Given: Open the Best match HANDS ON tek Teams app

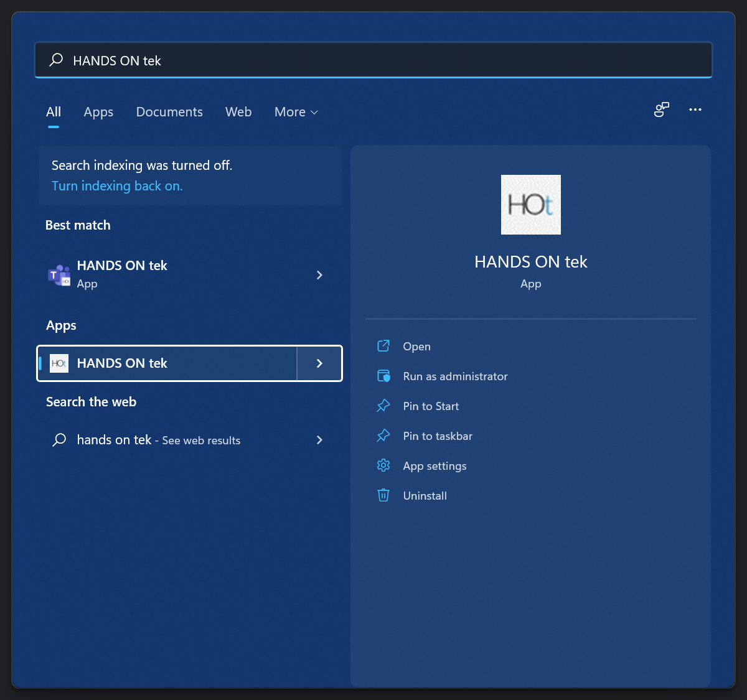Looking at the screenshot, I should coord(189,274).
